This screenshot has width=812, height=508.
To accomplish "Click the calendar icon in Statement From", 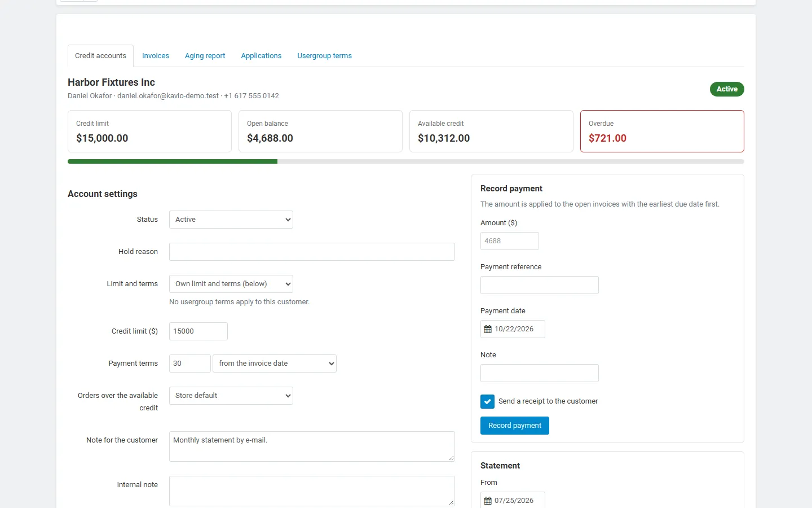I will pyautogui.click(x=488, y=501).
